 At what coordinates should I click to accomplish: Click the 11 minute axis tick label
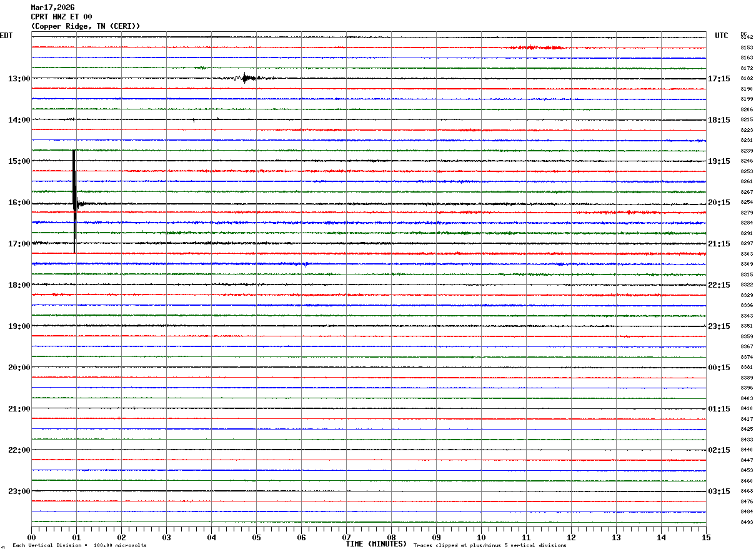pyautogui.click(x=526, y=537)
